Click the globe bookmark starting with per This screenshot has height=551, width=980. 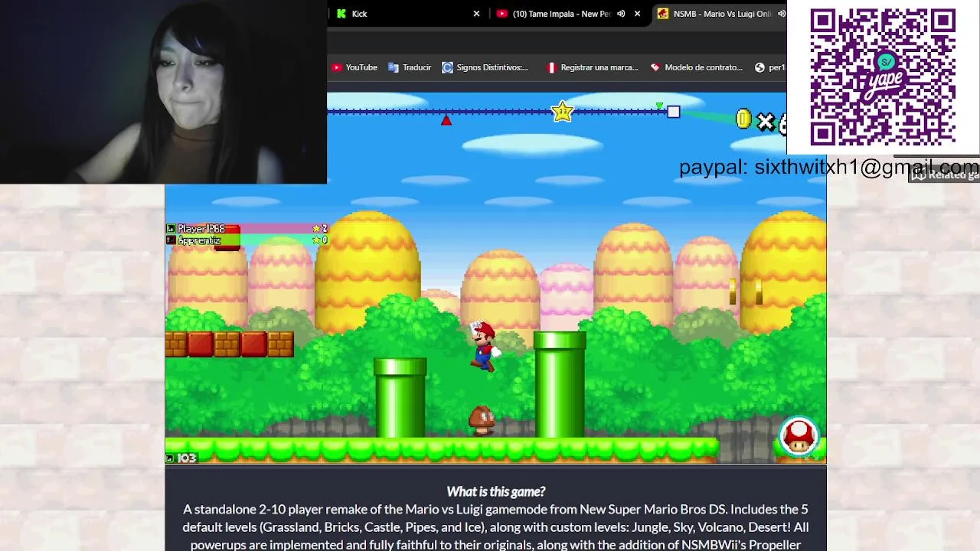click(x=770, y=67)
